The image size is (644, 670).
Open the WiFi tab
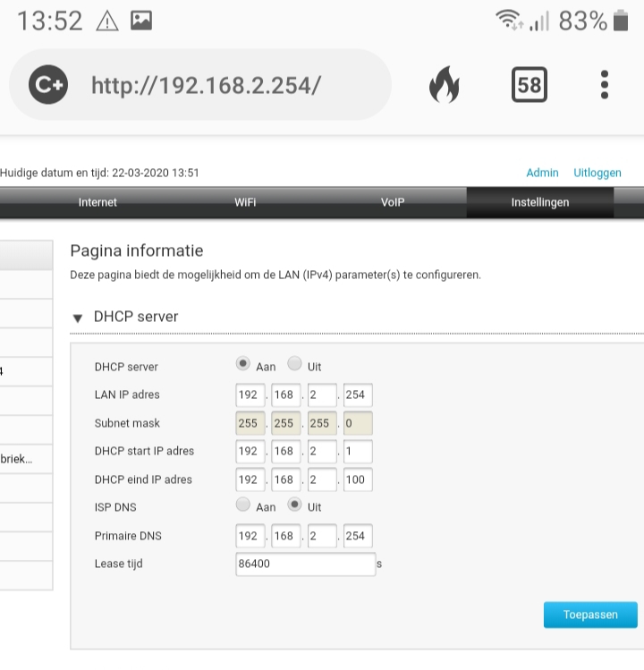245,202
